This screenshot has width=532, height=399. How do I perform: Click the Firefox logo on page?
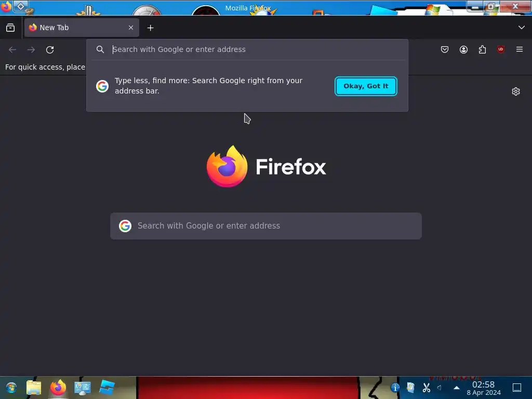pos(266,166)
